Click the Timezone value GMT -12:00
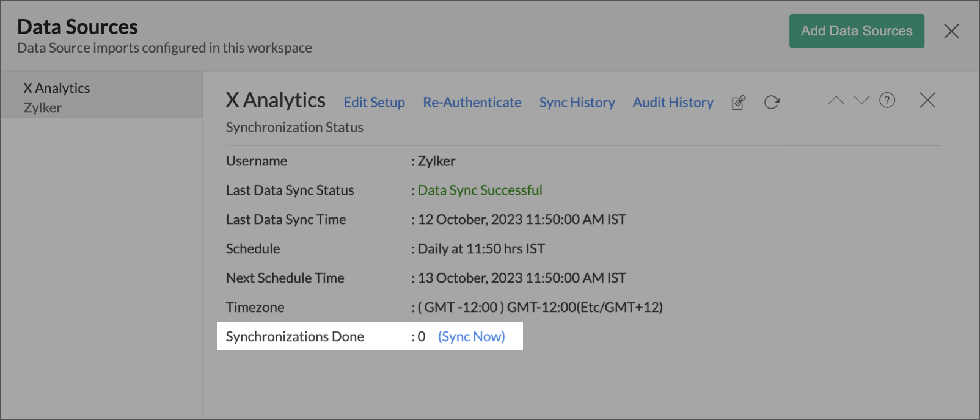This screenshot has width=980, height=420. point(541,308)
